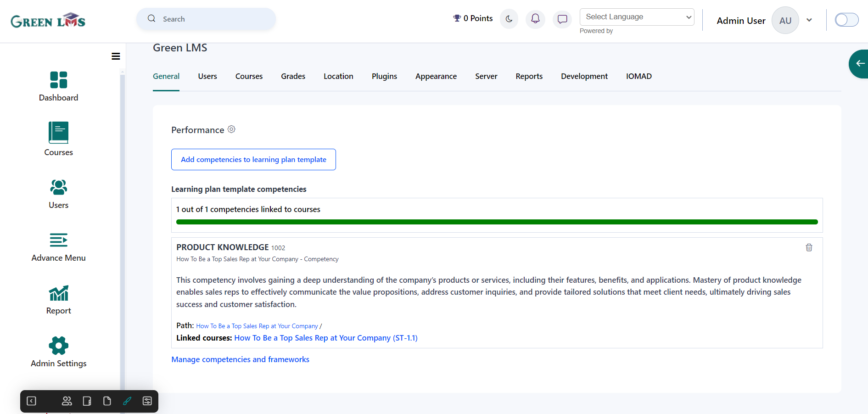868x414 pixels.
Task: Open the Select Language dropdown
Action: 637,17
